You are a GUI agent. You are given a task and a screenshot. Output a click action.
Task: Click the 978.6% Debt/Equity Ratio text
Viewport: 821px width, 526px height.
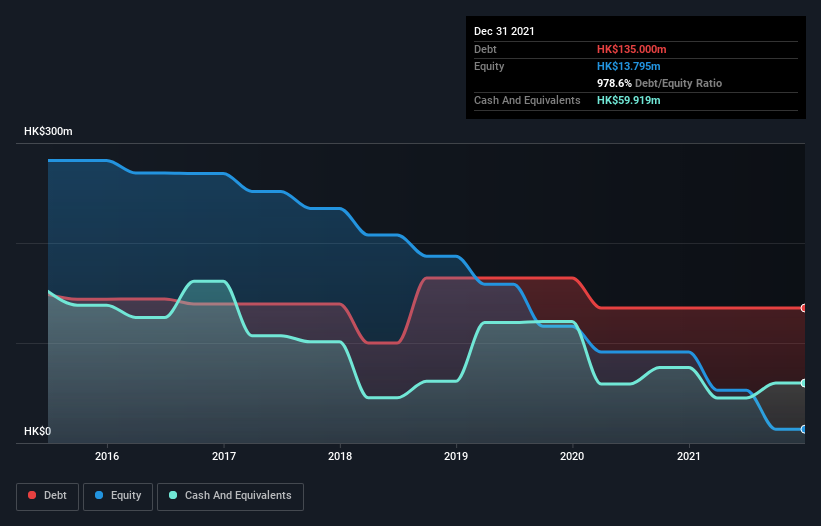[x=659, y=83]
